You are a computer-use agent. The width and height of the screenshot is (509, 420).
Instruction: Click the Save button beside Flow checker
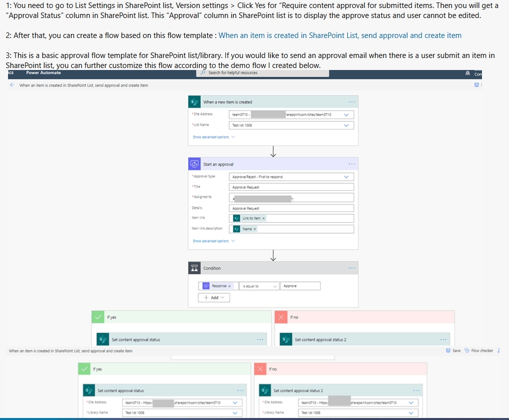(x=453, y=350)
